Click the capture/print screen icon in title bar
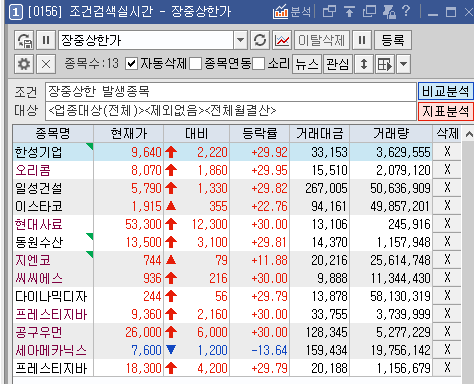 [x=389, y=12]
